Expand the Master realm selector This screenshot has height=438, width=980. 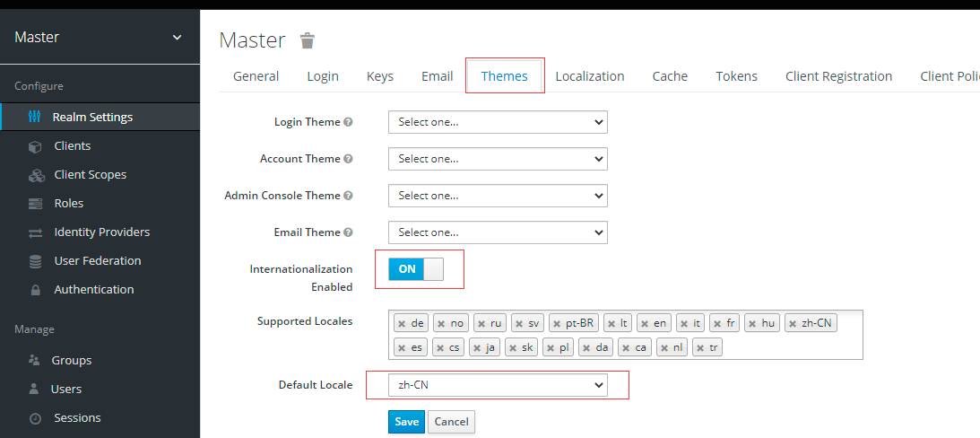coord(177,38)
